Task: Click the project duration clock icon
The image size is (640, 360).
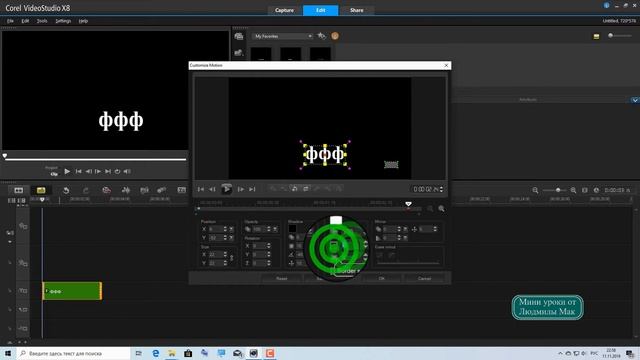Action: click(596, 190)
